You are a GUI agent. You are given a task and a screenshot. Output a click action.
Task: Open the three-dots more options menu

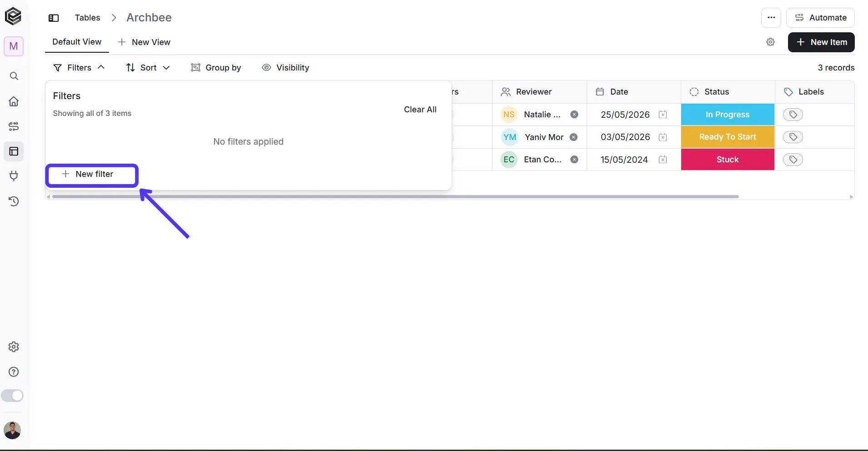(771, 18)
